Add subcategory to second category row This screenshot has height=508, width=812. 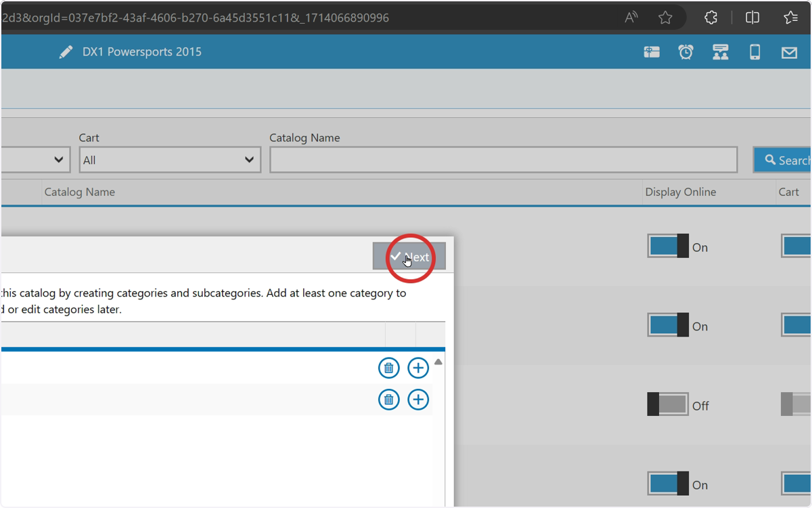pyautogui.click(x=419, y=400)
